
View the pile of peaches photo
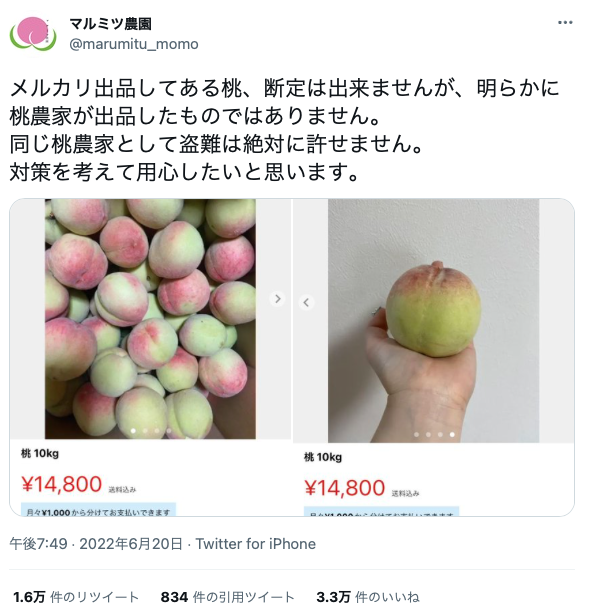coord(150,319)
